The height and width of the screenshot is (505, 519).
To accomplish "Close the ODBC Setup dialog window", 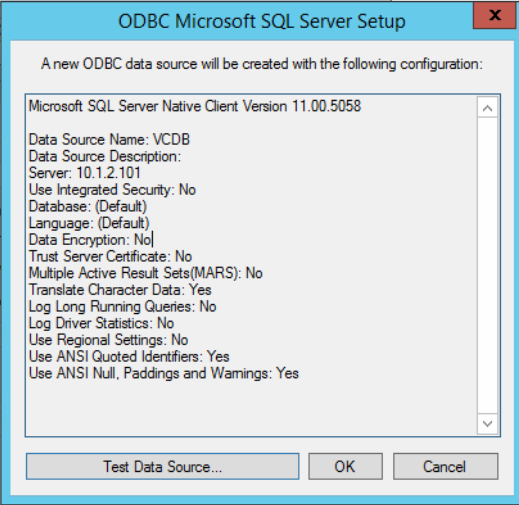I will point(495,15).
